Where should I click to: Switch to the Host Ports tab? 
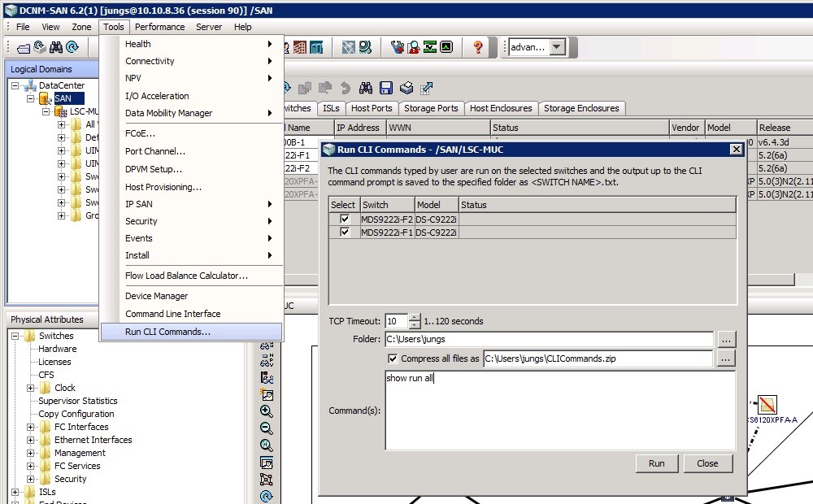(x=372, y=108)
